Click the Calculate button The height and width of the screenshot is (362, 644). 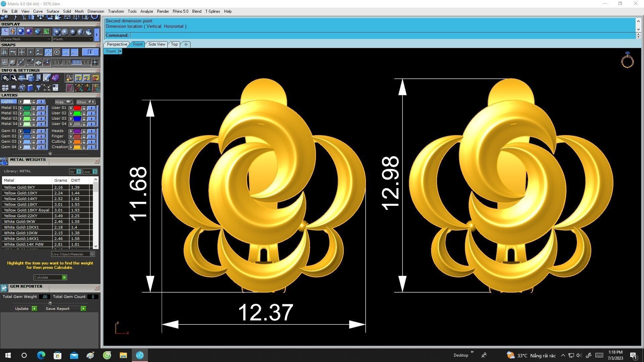pyautogui.click(x=50, y=278)
